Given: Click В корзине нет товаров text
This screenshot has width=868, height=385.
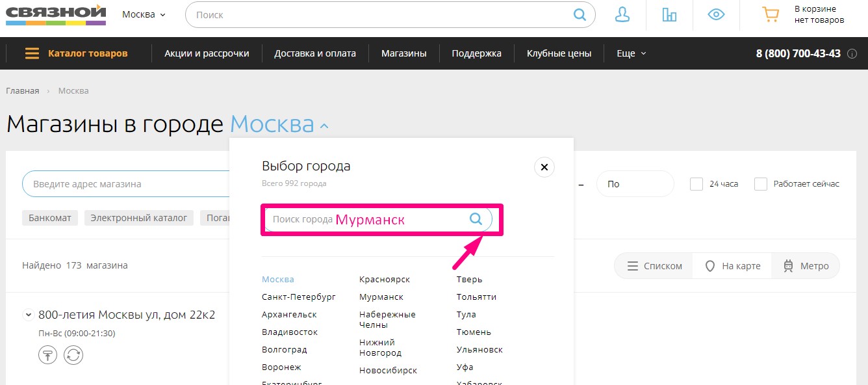Looking at the screenshot, I should pyautogui.click(x=819, y=14).
